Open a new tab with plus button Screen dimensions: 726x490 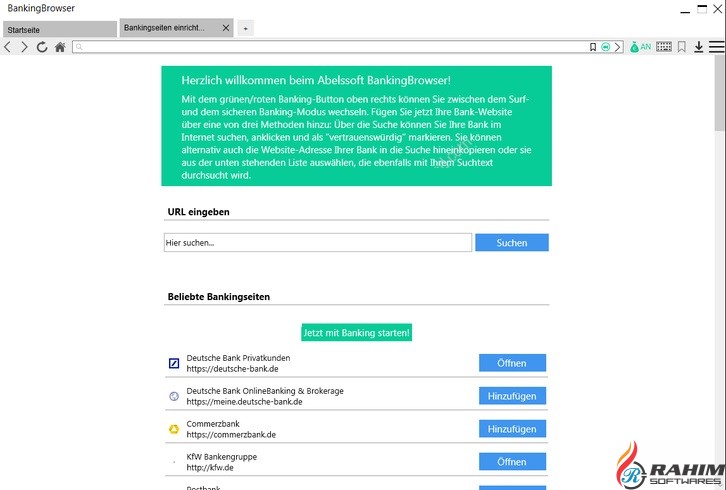click(246, 28)
